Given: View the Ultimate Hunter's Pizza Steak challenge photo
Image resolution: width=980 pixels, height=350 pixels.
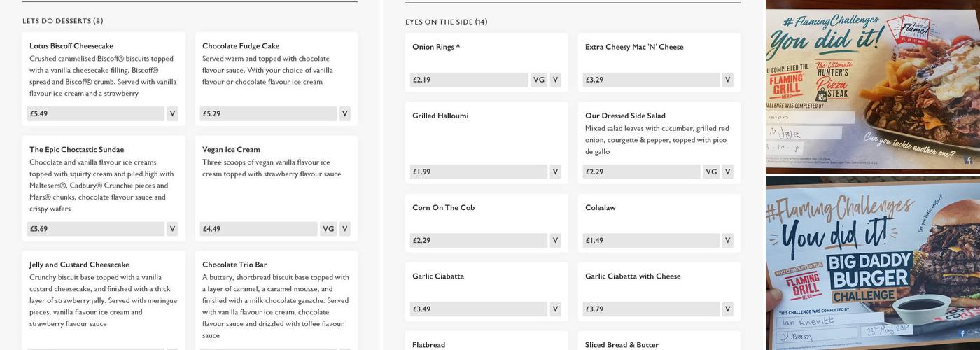Looking at the screenshot, I should (873, 87).
